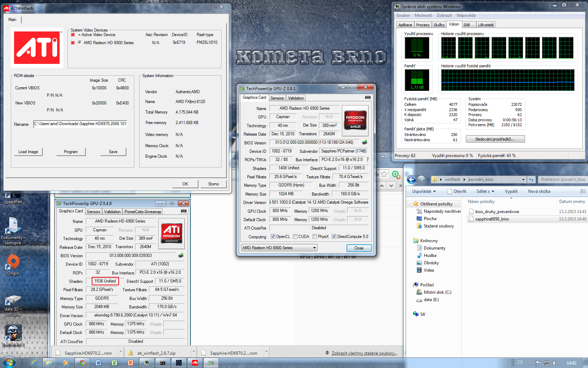The height and width of the screenshot is (368, 588).
Task: Select the file sapphire6950_bios in Explorer
Action: pos(492,219)
